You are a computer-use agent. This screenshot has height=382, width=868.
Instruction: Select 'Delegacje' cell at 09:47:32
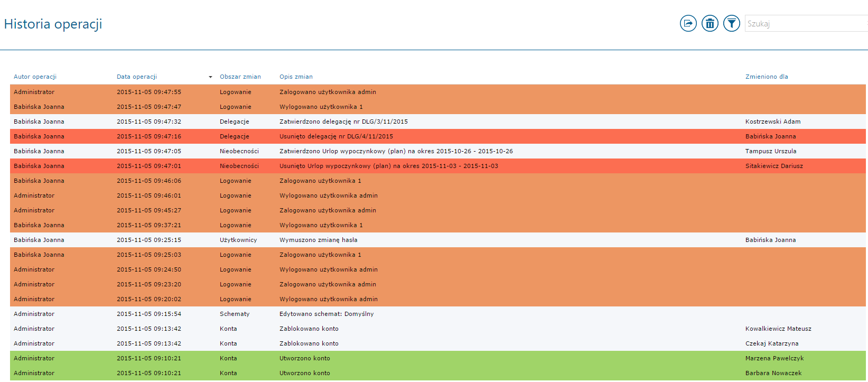pos(235,122)
